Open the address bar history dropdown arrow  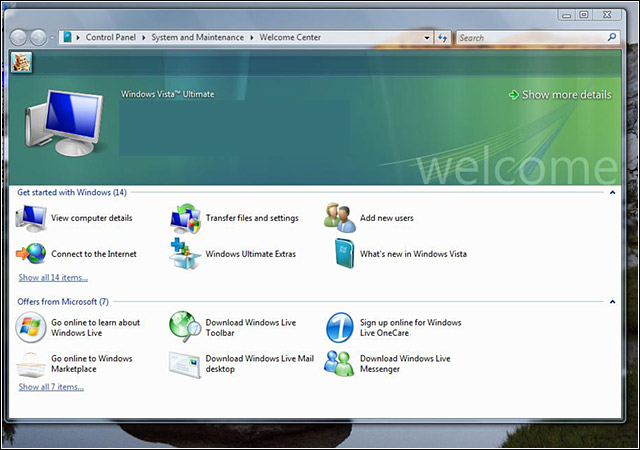pos(427,38)
